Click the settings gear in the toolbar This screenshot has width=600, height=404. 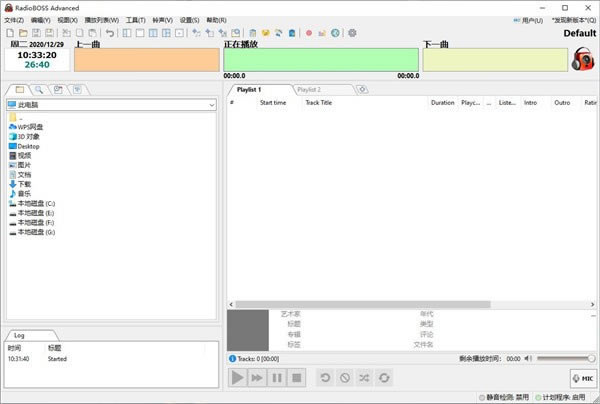click(351, 33)
